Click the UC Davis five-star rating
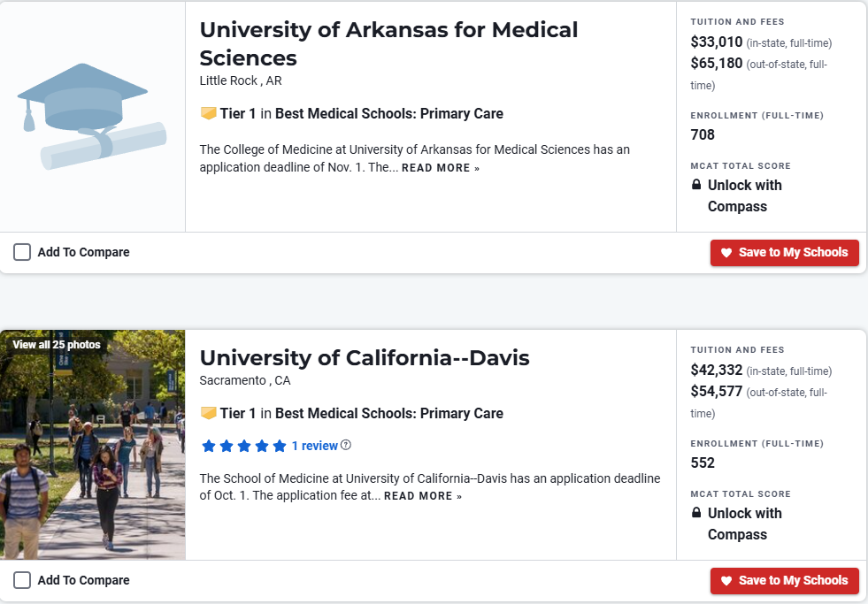Screen dimensions: 868x604 click(244, 446)
